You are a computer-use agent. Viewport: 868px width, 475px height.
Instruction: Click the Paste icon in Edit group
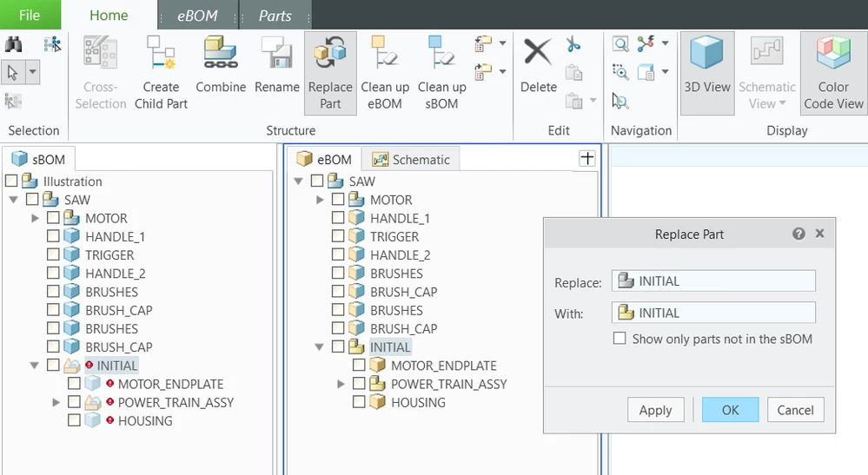(x=573, y=102)
